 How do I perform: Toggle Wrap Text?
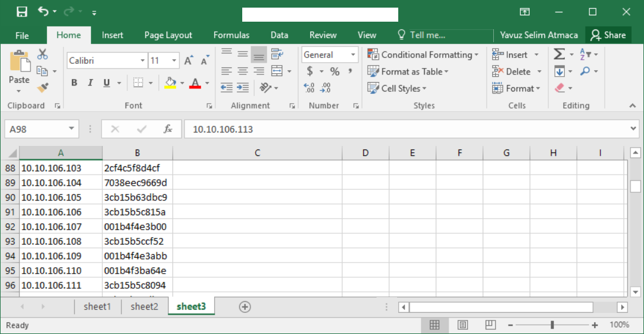pos(277,53)
